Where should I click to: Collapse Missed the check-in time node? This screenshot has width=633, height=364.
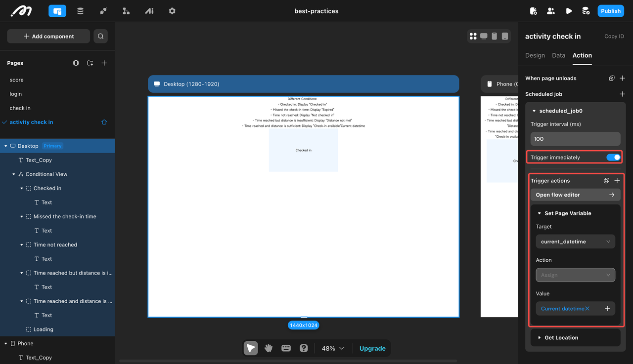(x=22, y=217)
